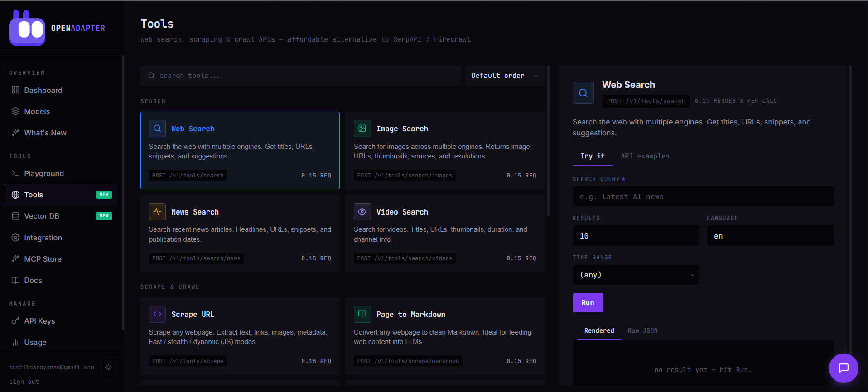This screenshot has height=392, width=868.
Task: Click the Docs book icon
Action: tap(15, 280)
